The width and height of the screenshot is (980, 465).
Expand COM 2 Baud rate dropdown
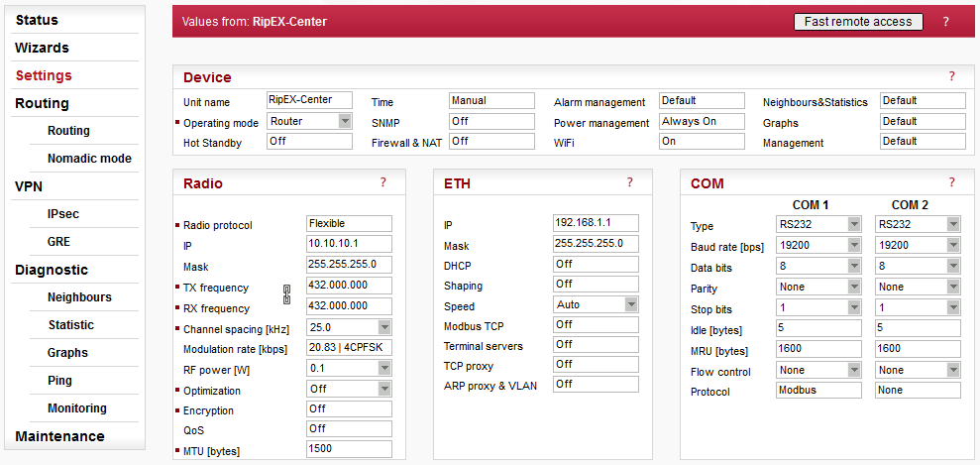(953, 245)
